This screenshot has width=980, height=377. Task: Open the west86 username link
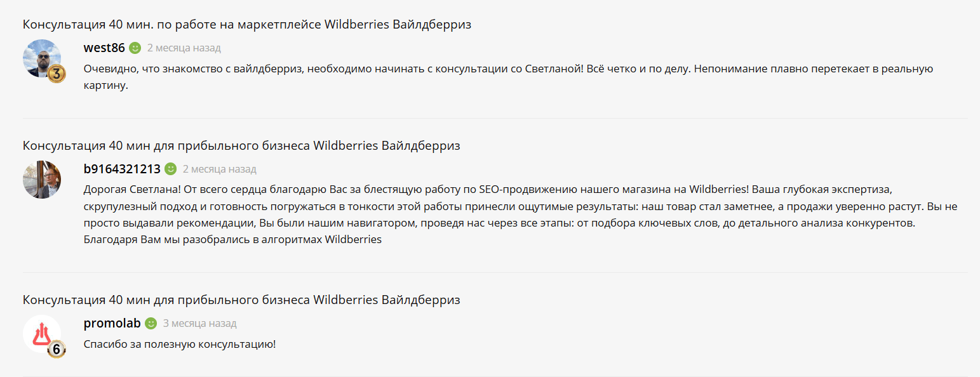[104, 48]
